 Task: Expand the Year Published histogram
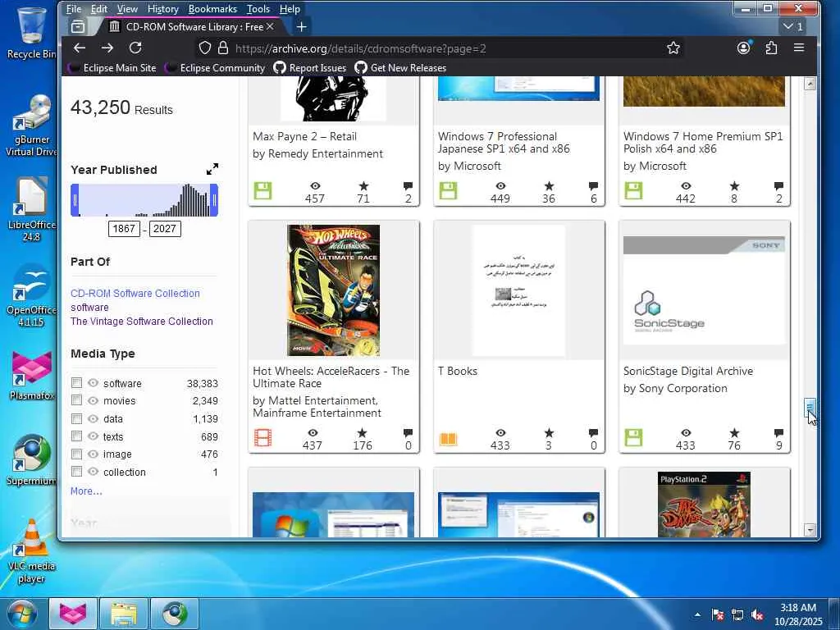(212, 169)
